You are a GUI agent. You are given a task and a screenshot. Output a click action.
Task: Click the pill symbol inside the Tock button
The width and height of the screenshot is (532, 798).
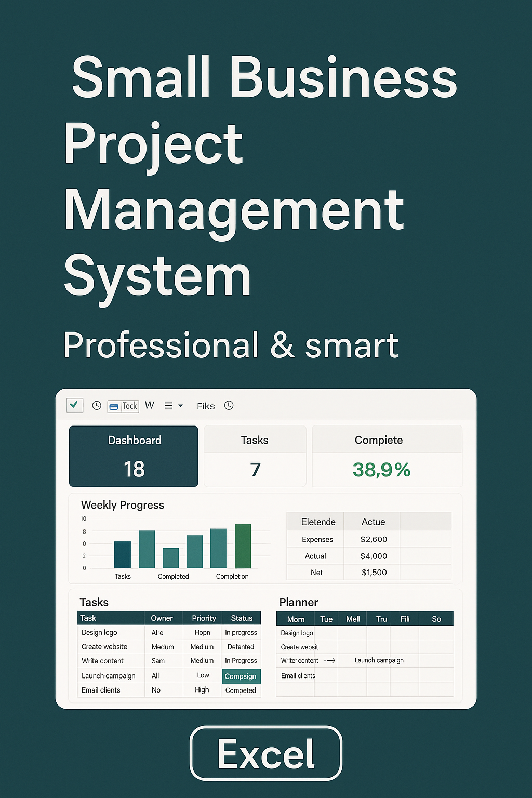click(114, 406)
